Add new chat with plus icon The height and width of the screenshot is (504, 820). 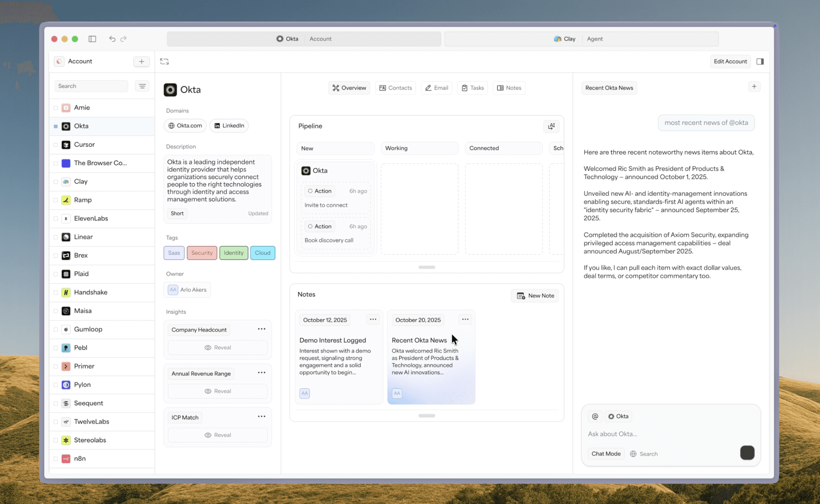(x=754, y=87)
